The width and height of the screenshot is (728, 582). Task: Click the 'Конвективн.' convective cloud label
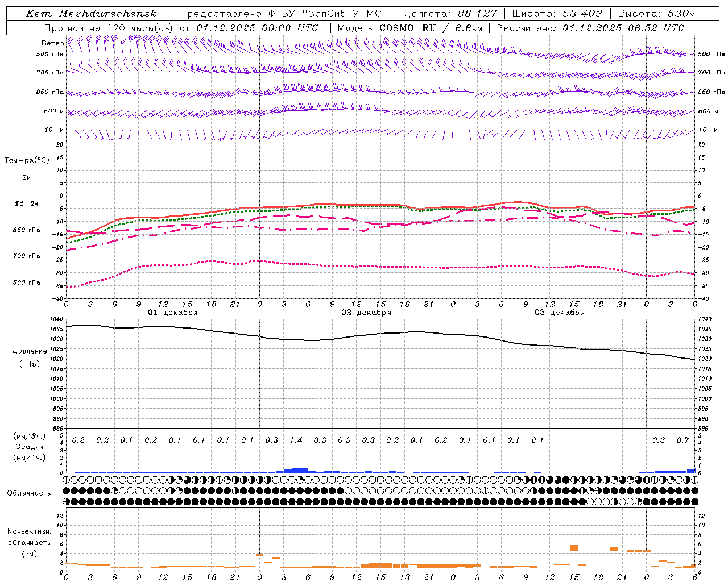pyautogui.click(x=30, y=531)
